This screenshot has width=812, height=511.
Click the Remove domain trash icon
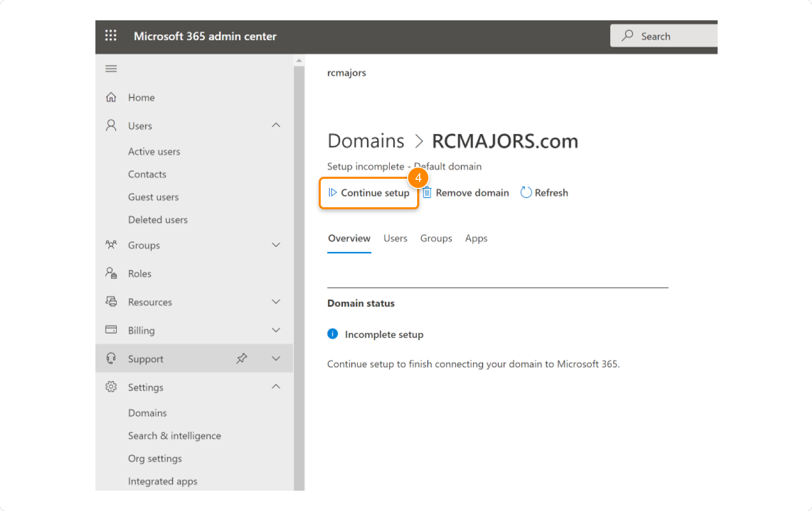[427, 193]
